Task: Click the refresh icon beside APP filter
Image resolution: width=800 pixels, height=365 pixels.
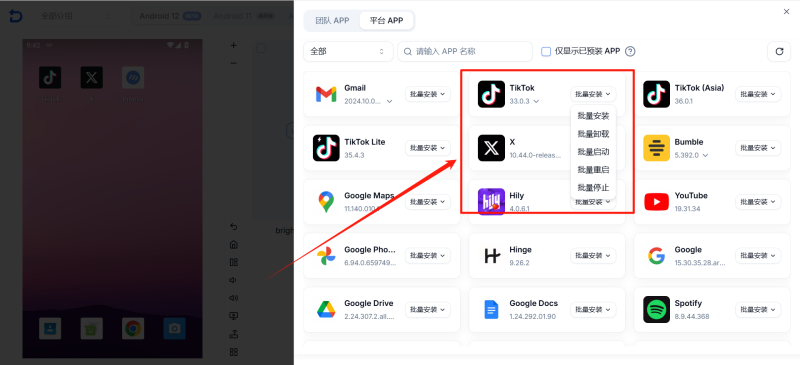Action: [x=779, y=52]
